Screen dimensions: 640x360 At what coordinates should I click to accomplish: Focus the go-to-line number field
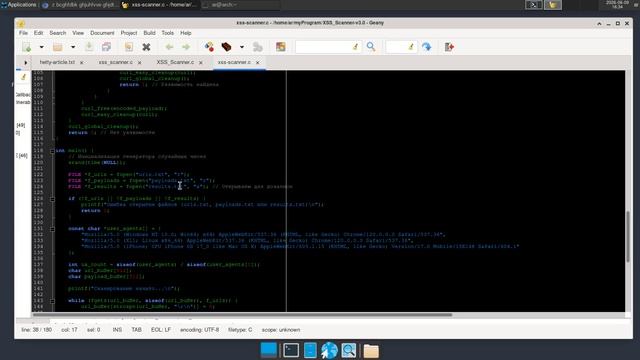point(396,47)
